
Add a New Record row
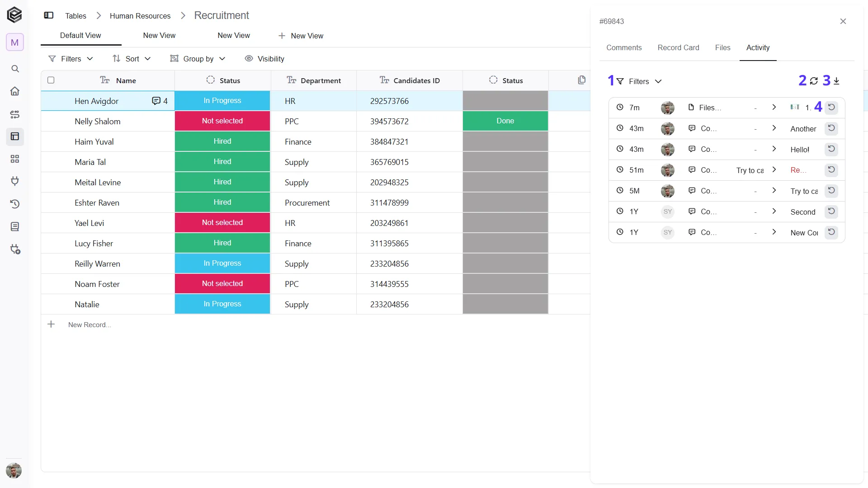79,324
